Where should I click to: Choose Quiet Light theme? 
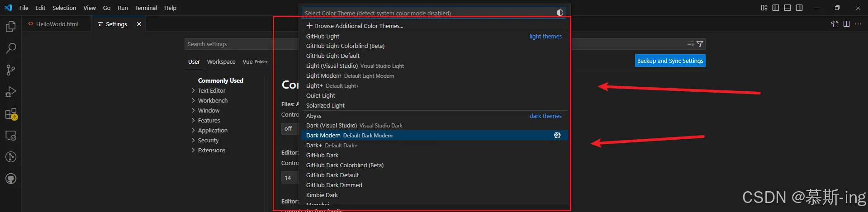435,95
